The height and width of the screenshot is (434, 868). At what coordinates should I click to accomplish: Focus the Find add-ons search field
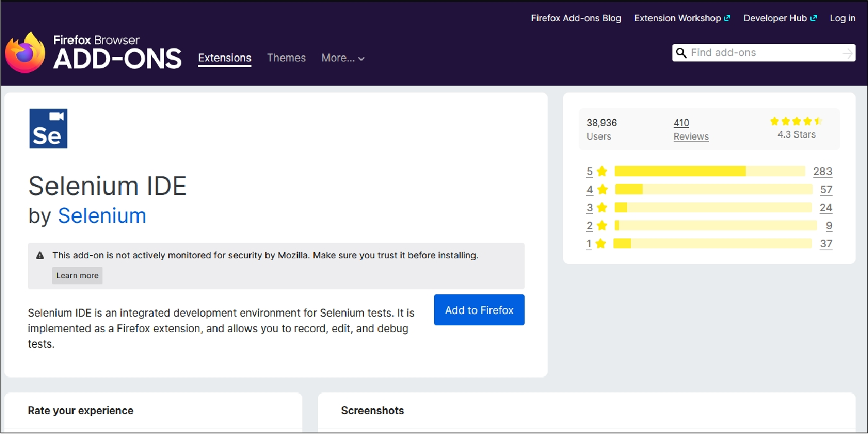764,53
